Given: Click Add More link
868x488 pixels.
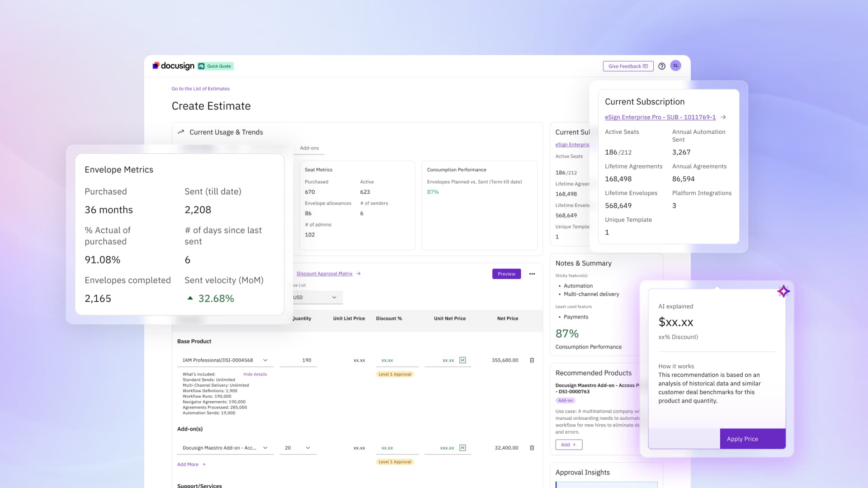Looking at the screenshot, I should [x=192, y=465].
